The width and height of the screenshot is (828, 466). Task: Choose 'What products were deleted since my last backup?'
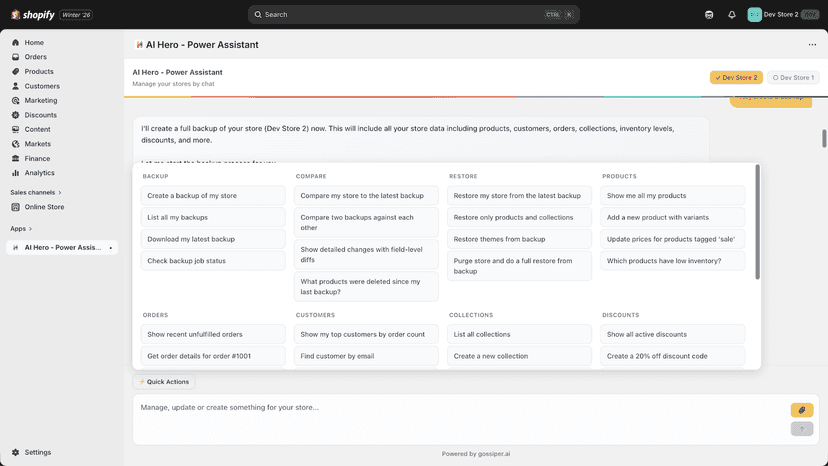point(366,287)
